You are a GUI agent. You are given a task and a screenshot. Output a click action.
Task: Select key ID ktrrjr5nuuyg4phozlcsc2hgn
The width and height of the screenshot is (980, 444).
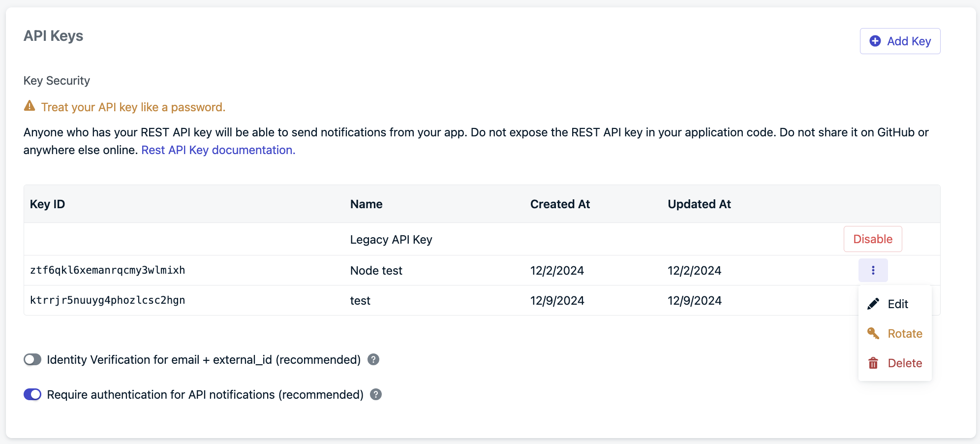108,300
